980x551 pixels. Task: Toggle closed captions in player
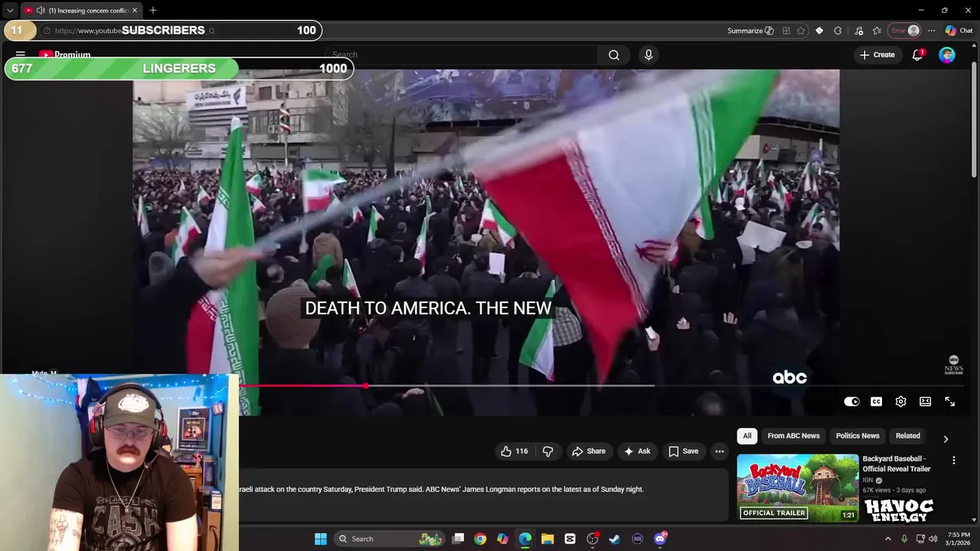point(876,402)
